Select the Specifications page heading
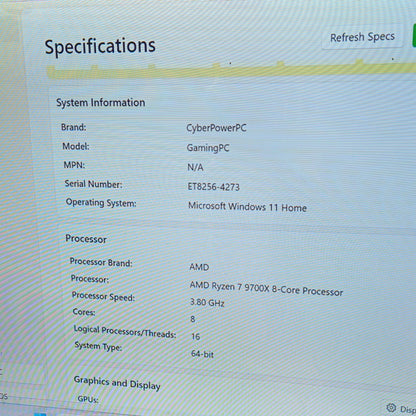The image size is (416, 416). point(100,46)
